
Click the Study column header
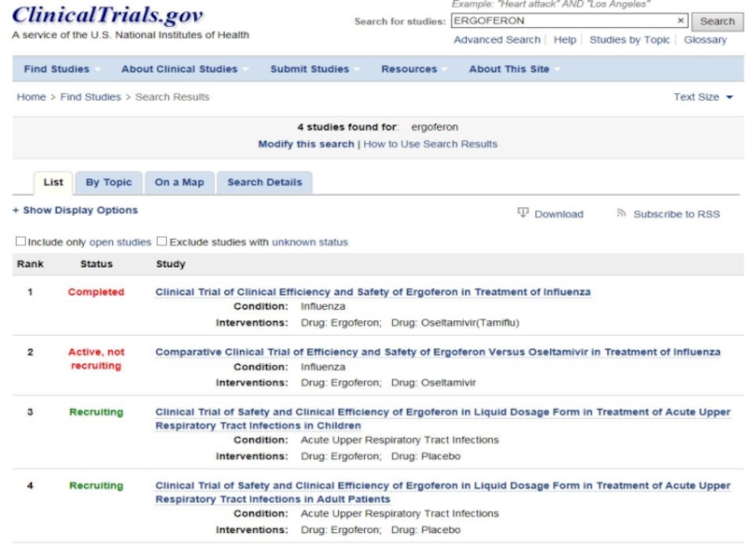pyautogui.click(x=171, y=264)
